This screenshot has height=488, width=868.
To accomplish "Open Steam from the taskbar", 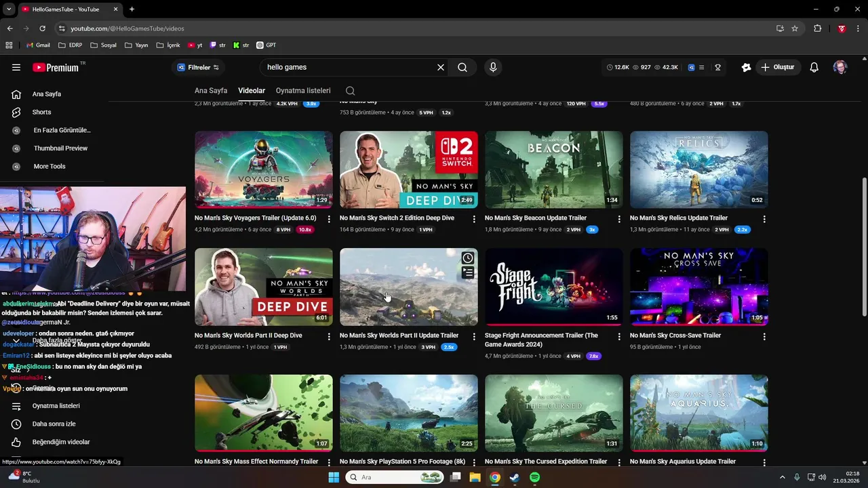I will pos(515,477).
